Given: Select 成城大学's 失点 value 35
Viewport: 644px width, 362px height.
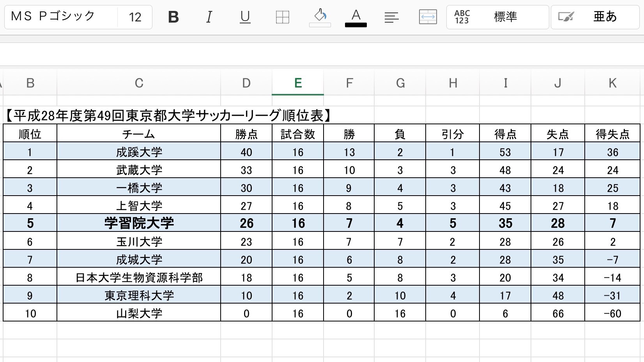Looking at the screenshot, I should click(x=558, y=259).
